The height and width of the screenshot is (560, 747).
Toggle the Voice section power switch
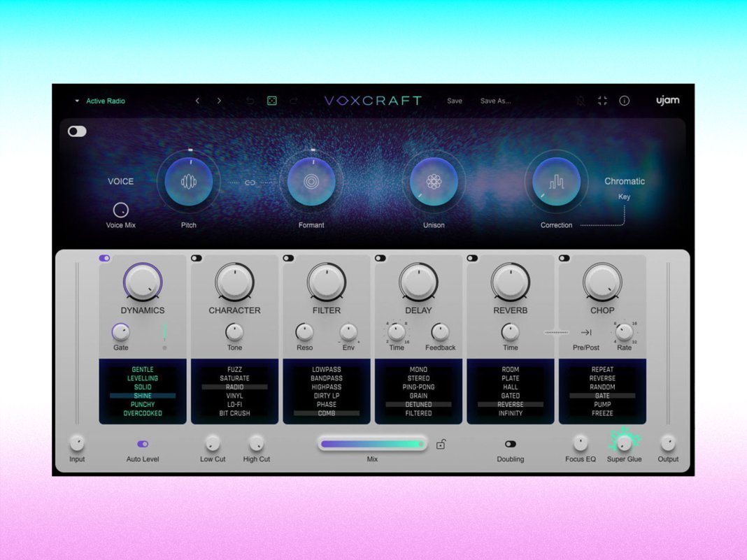[77, 131]
